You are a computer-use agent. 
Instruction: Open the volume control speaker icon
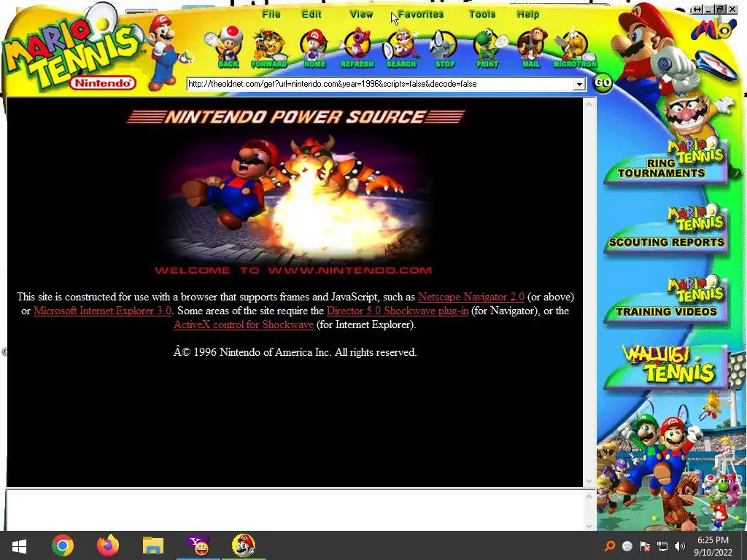point(680,546)
